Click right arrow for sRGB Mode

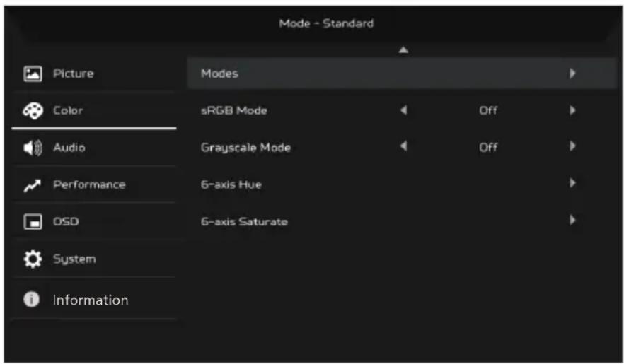pos(572,110)
